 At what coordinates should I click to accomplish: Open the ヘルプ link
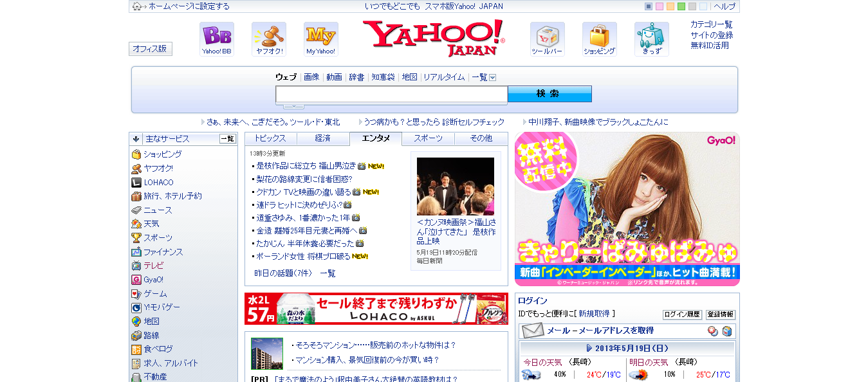[725, 6]
